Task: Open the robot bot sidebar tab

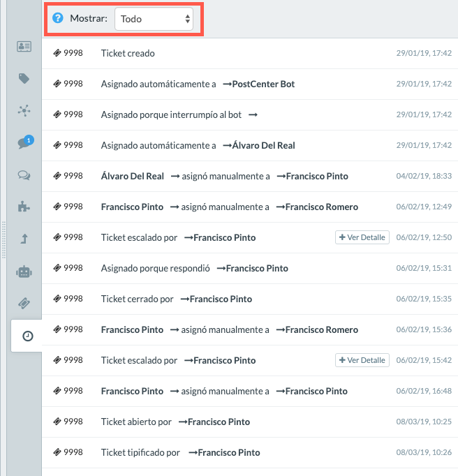Action: point(24,272)
